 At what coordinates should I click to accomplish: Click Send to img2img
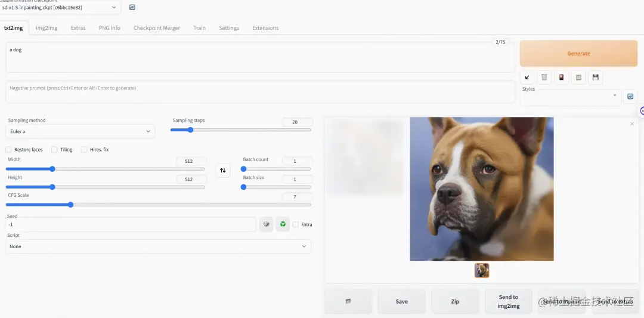[x=509, y=301]
